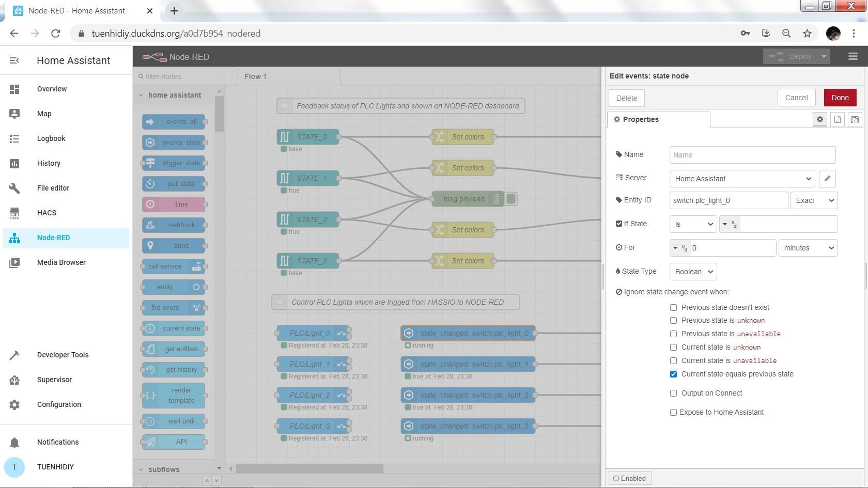Click the Deploy button
Screen dimensions: 868x488
[x=791, y=56]
